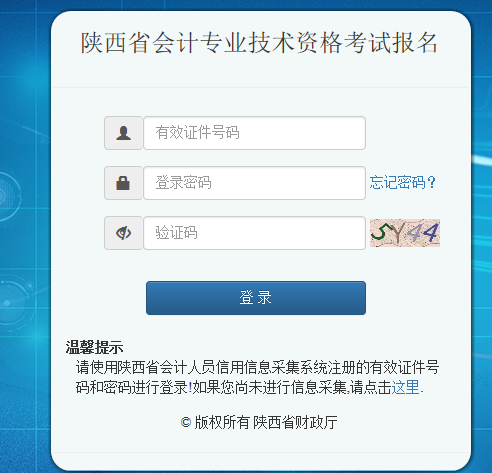The height and width of the screenshot is (473, 492).
Task: Follow the 这里 link in the tip
Action: [405, 387]
